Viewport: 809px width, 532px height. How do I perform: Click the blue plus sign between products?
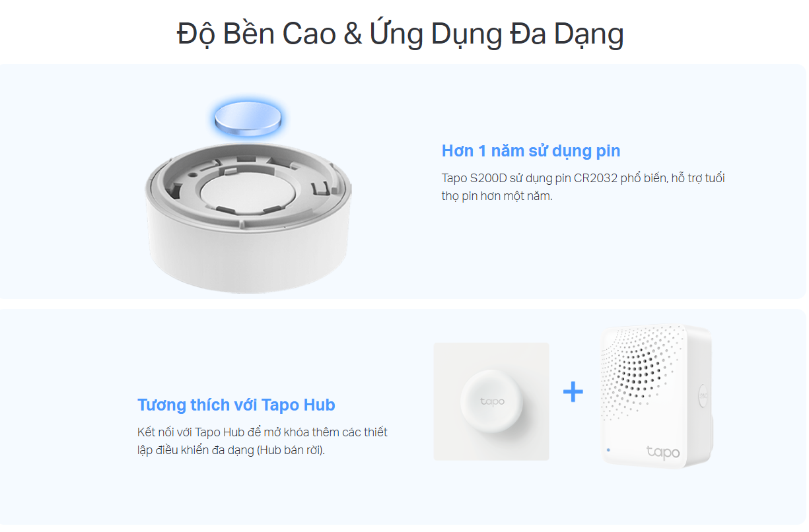click(x=573, y=392)
